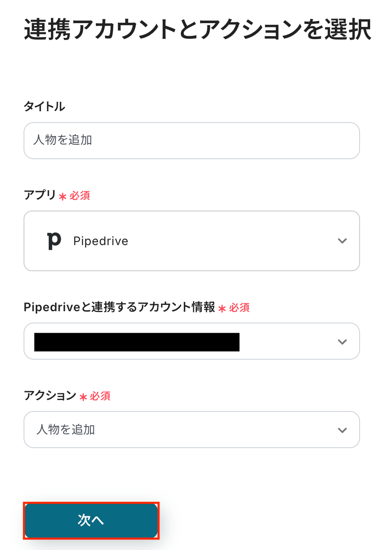Click the 必須 marker next to アクション
The width and height of the screenshot is (392, 550).
100,396
